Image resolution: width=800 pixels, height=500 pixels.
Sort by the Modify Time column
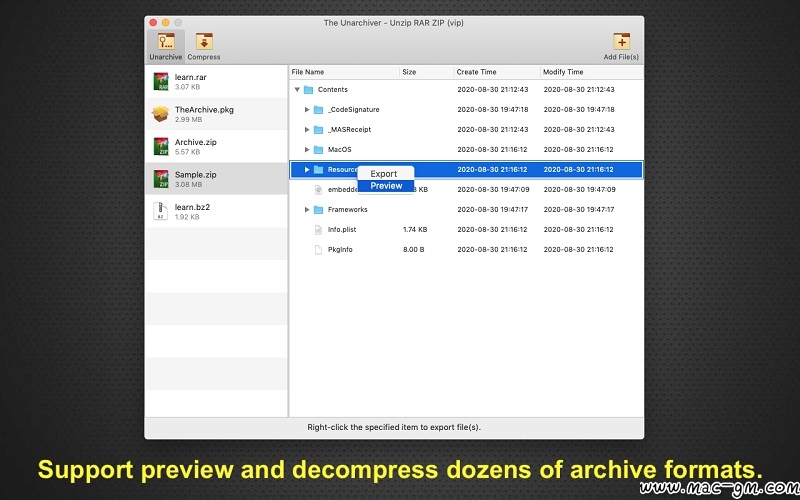(x=592, y=72)
